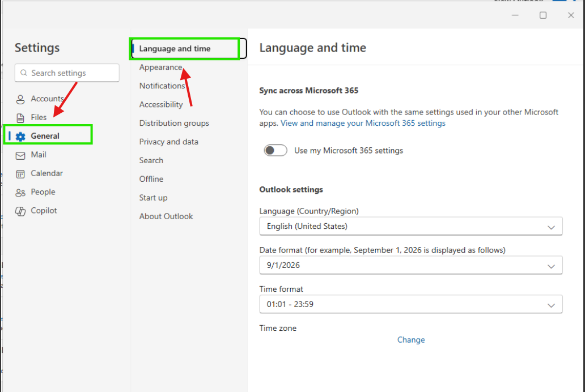Click chevron of English (United States) box
The width and height of the screenshot is (585, 392).
[x=551, y=227]
